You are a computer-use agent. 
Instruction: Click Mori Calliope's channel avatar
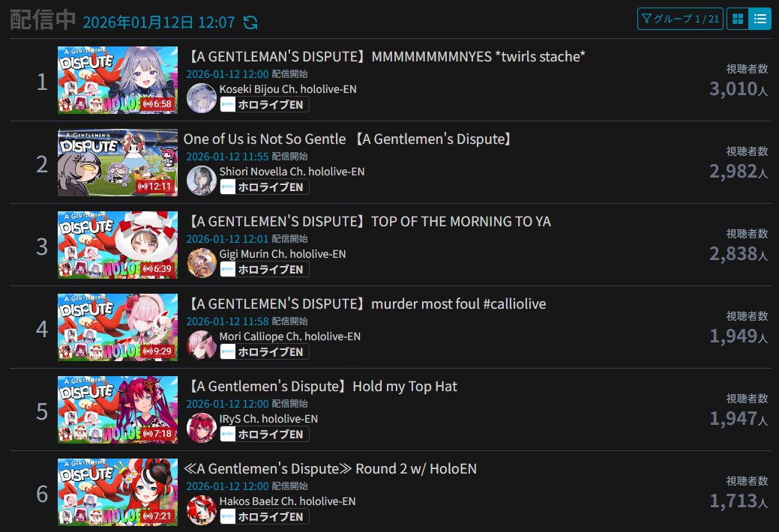click(201, 345)
